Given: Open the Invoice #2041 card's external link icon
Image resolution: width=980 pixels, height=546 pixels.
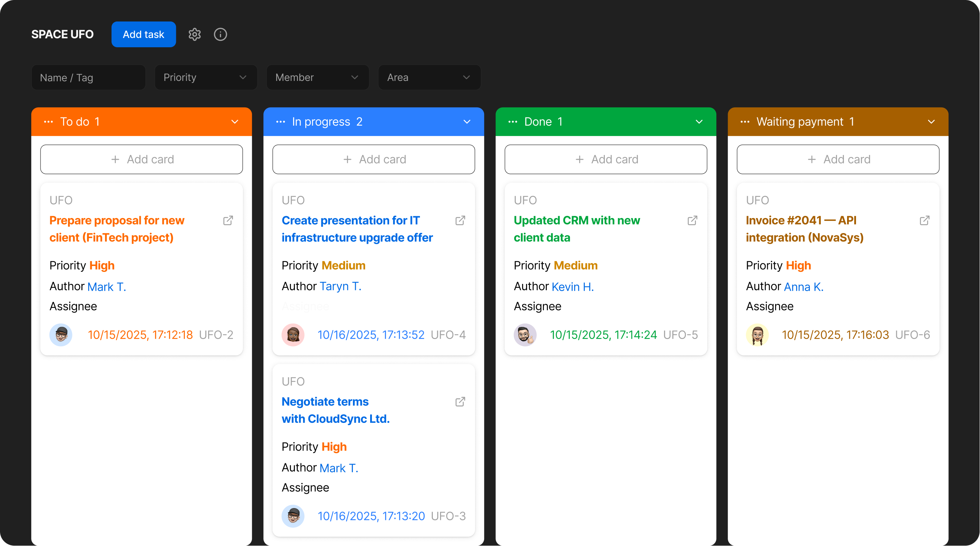Looking at the screenshot, I should coord(924,221).
